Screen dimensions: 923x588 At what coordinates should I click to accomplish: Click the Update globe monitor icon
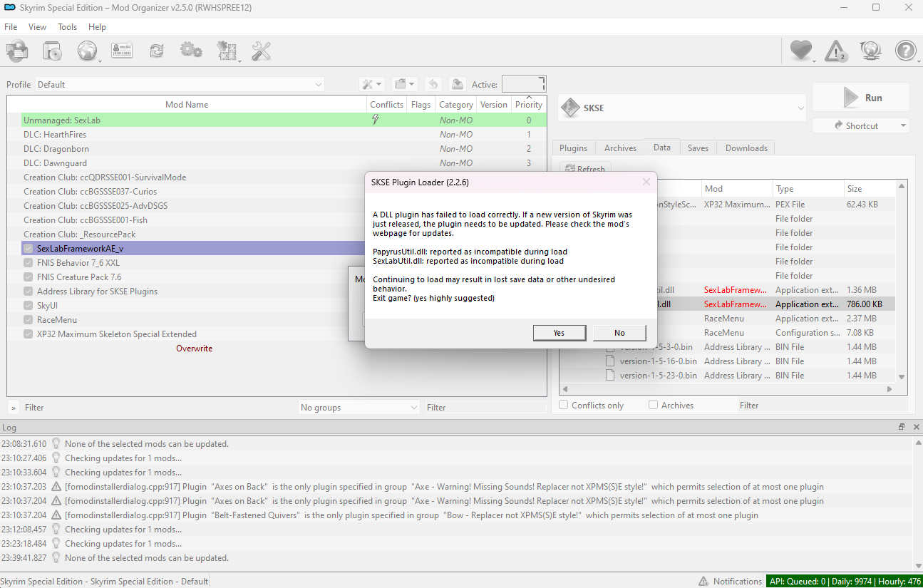coord(870,51)
